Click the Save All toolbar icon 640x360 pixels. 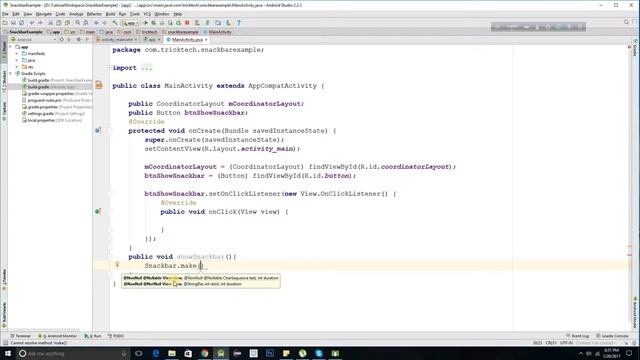(13, 23)
